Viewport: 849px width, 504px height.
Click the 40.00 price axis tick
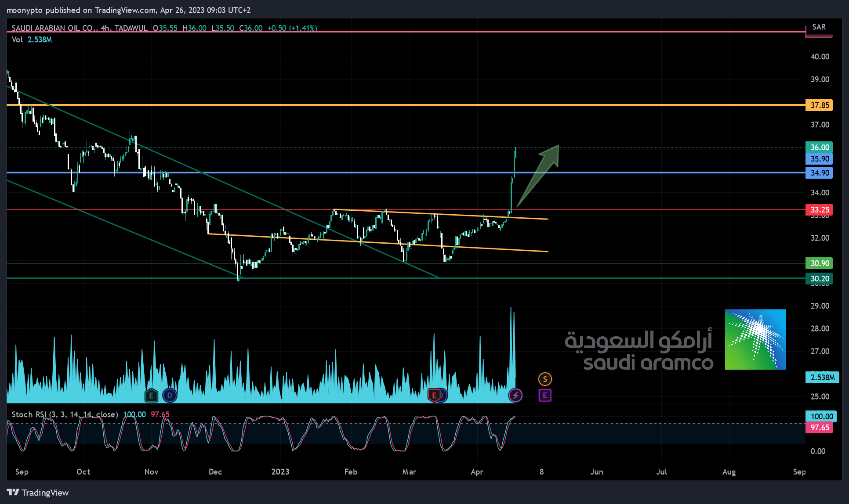click(820, 57)
